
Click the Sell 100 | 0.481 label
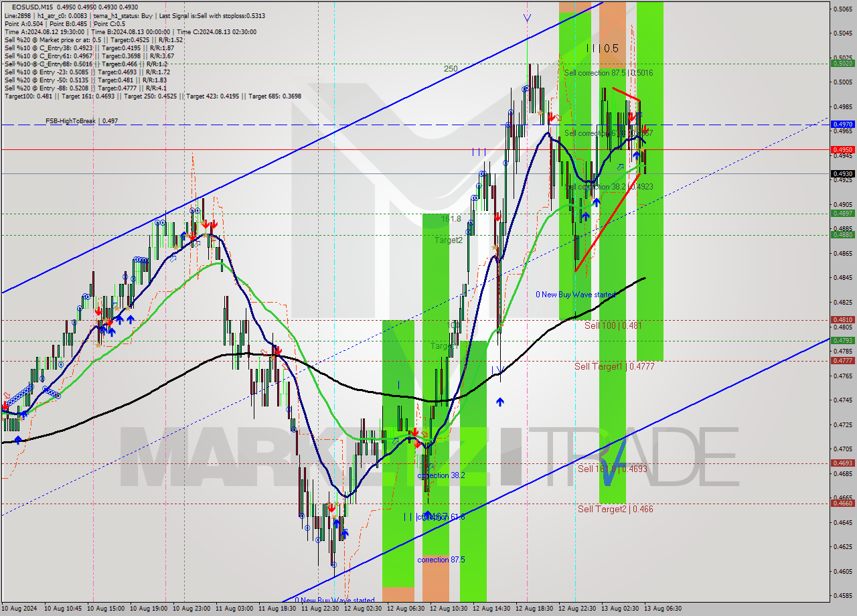pos(613,325)
